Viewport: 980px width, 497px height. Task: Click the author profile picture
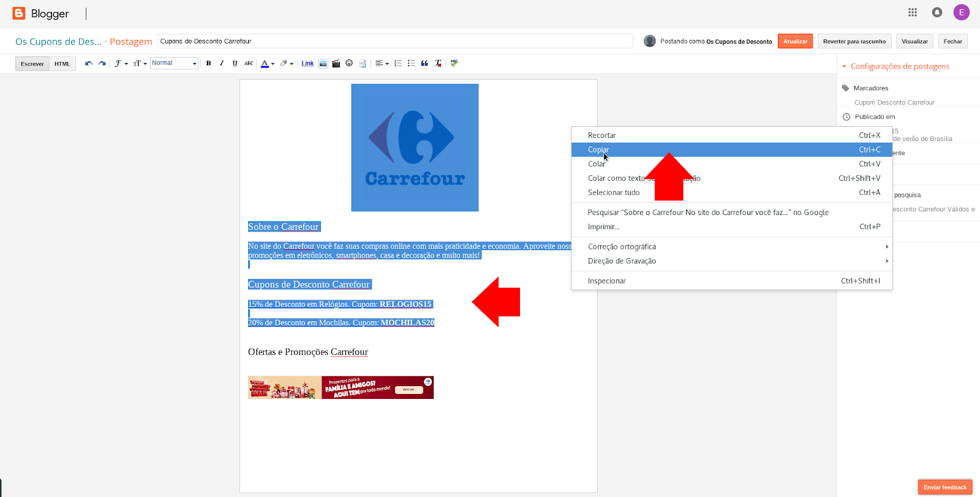pos(650,41)
